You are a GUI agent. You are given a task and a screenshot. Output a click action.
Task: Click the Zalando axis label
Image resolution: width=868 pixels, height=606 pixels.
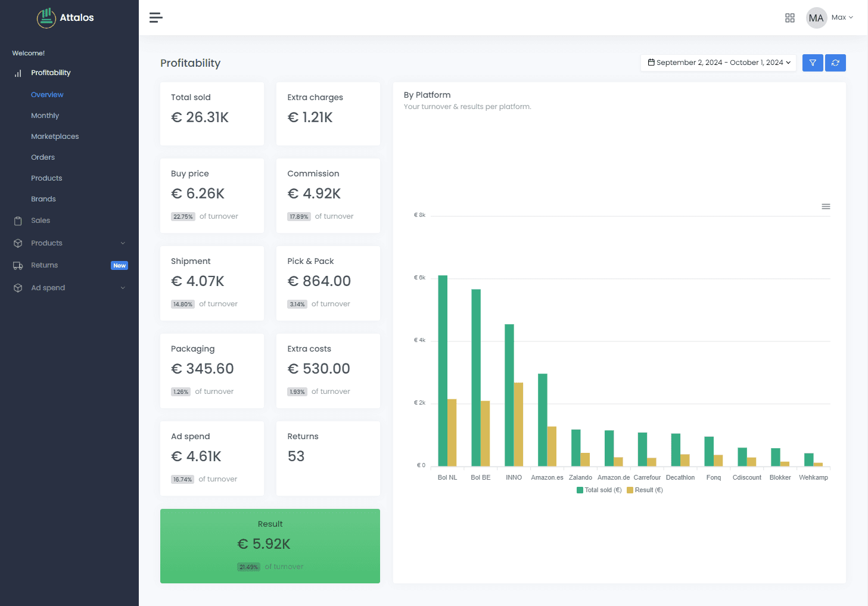pos(580,477)
